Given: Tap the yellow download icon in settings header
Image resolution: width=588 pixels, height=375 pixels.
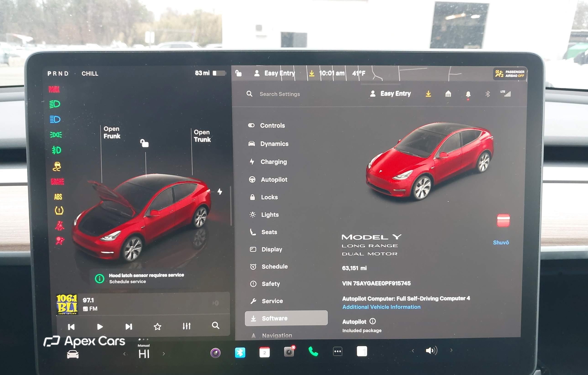Looking at the screenshot, I should [428, 94].
